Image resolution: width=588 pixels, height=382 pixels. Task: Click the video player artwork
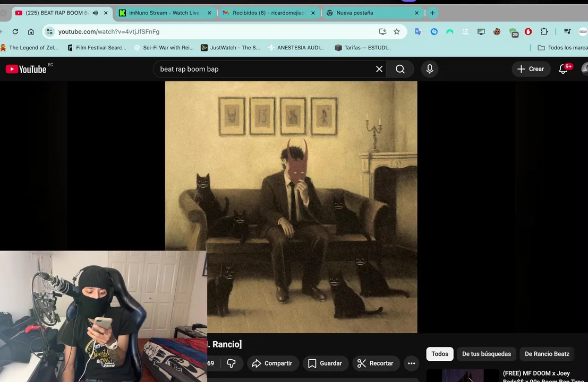(291, 207)
